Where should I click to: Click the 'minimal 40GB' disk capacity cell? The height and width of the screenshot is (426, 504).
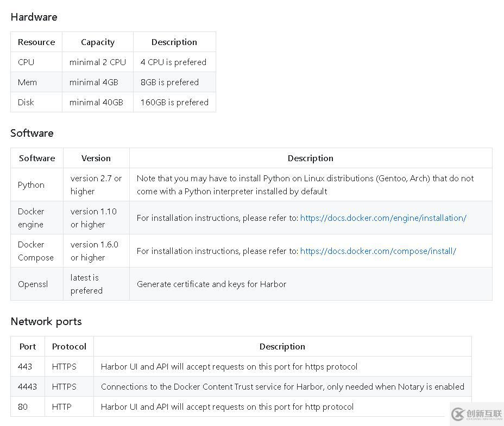click(98, 102)
